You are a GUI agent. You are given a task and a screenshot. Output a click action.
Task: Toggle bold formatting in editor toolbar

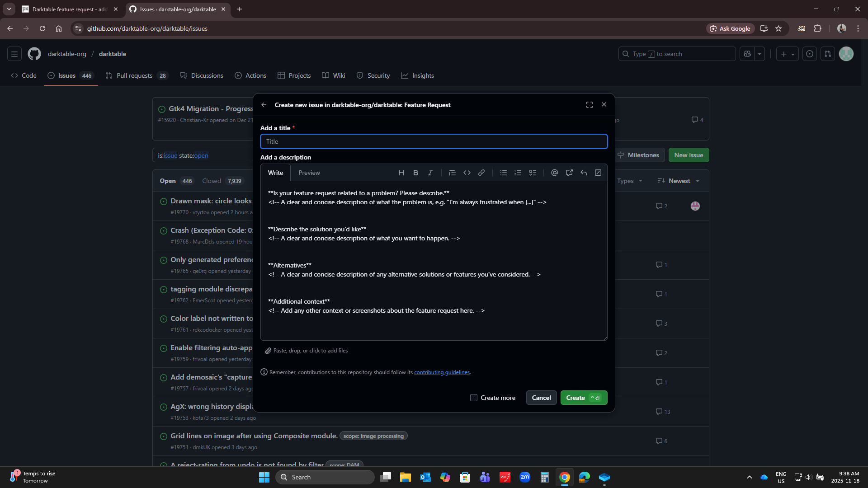(415, 173)
